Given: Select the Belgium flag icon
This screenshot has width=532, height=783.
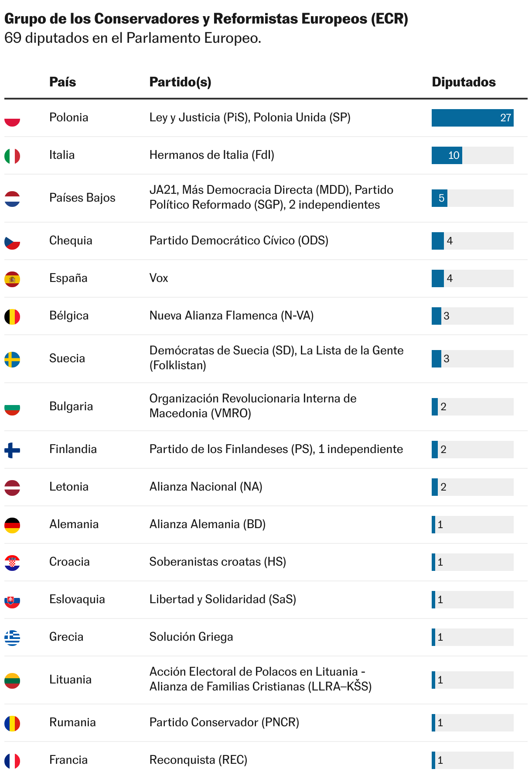Looking at the screenshot, I should click(x=12, y=316).
